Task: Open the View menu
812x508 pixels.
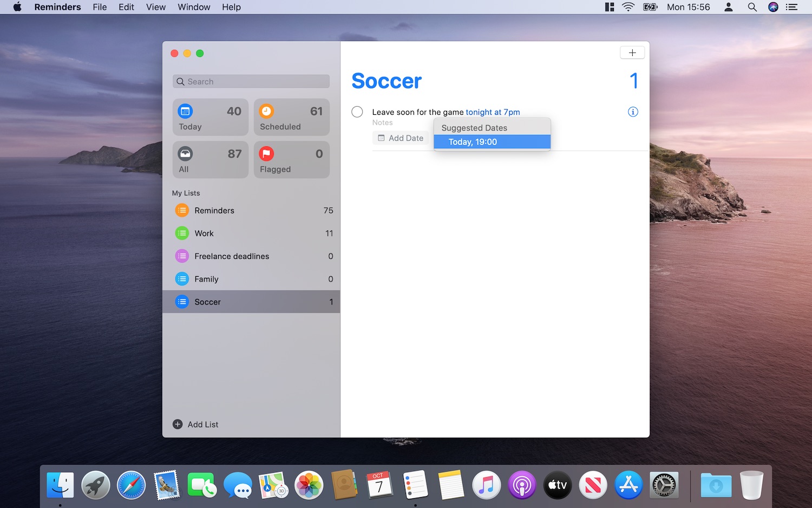Action: tap(155, 7)
